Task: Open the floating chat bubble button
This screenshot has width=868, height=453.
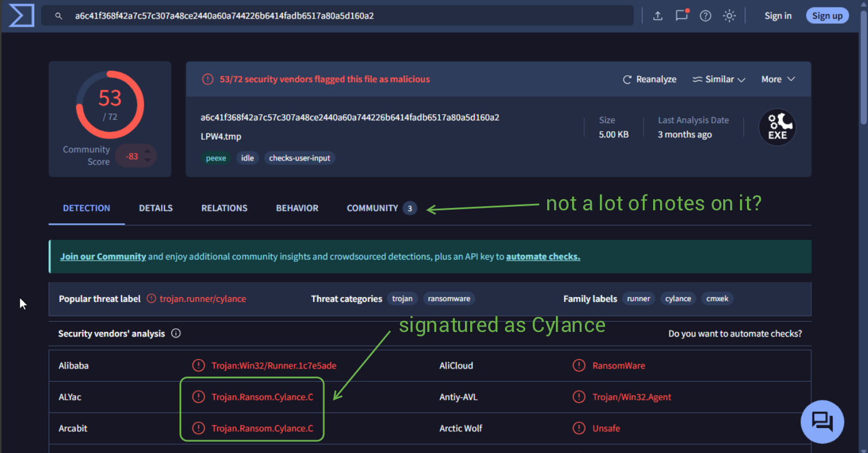Action: point(822,421)
